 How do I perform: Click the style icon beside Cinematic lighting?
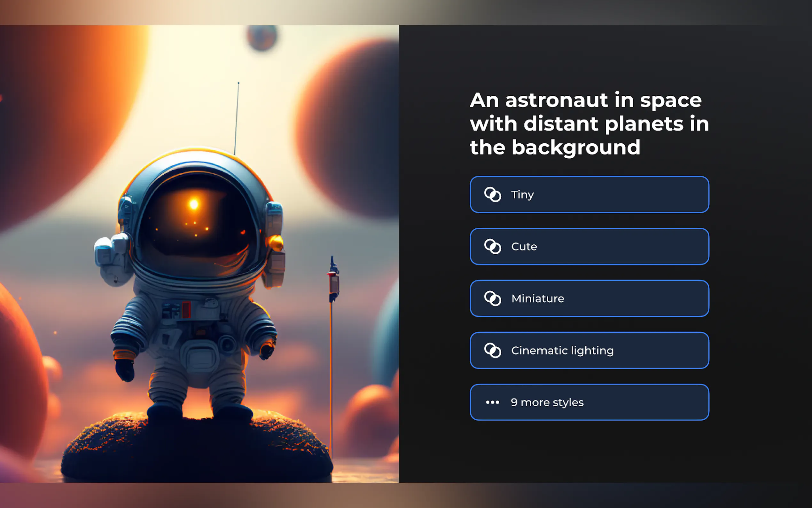(492, 350)
